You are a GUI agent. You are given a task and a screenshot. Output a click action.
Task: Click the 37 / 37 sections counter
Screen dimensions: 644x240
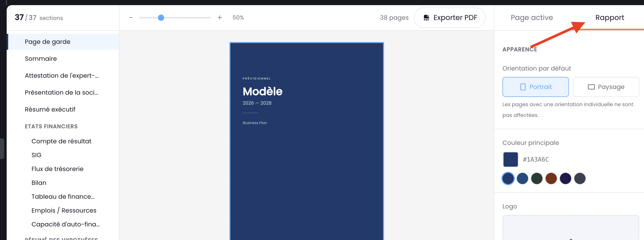39,18
